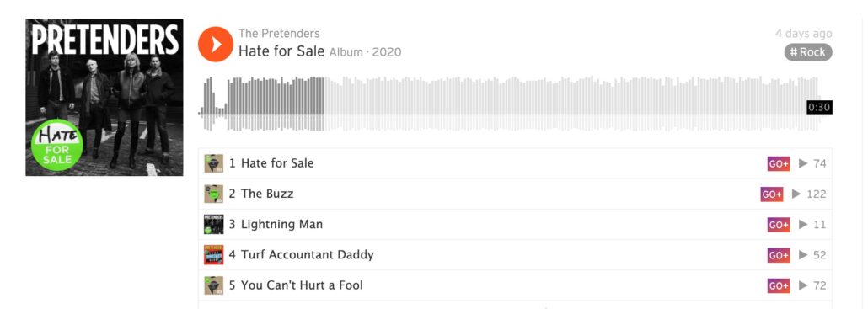Open the Hate for Sale album title link
The image size is (868, 309).
tap(281, 52)
